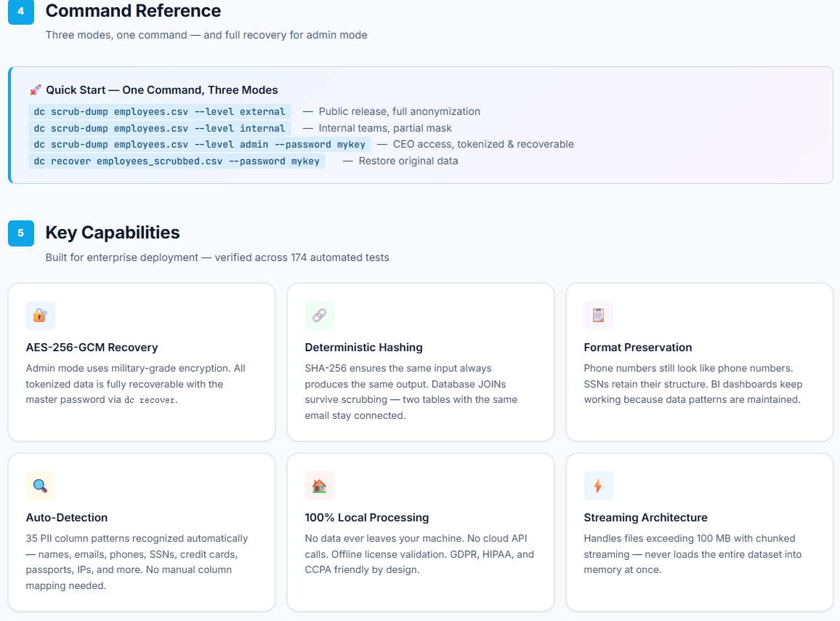Click the inline 'dc recover' code in AES card

[x=150, y=400]
